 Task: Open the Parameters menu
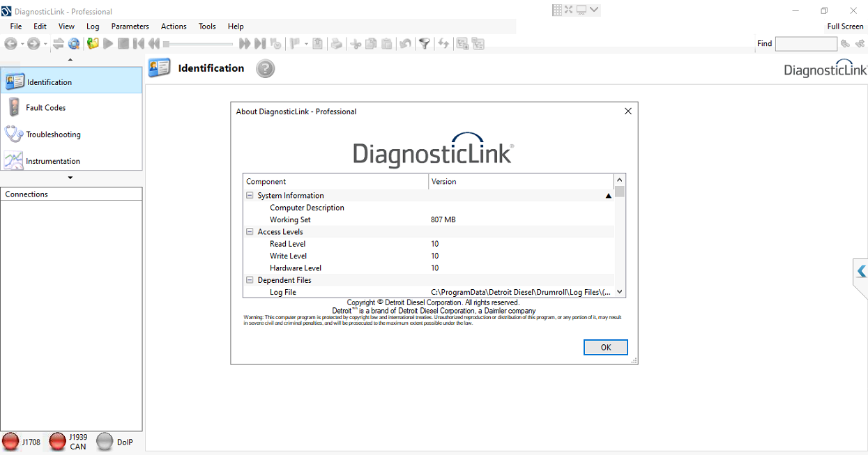130,26
